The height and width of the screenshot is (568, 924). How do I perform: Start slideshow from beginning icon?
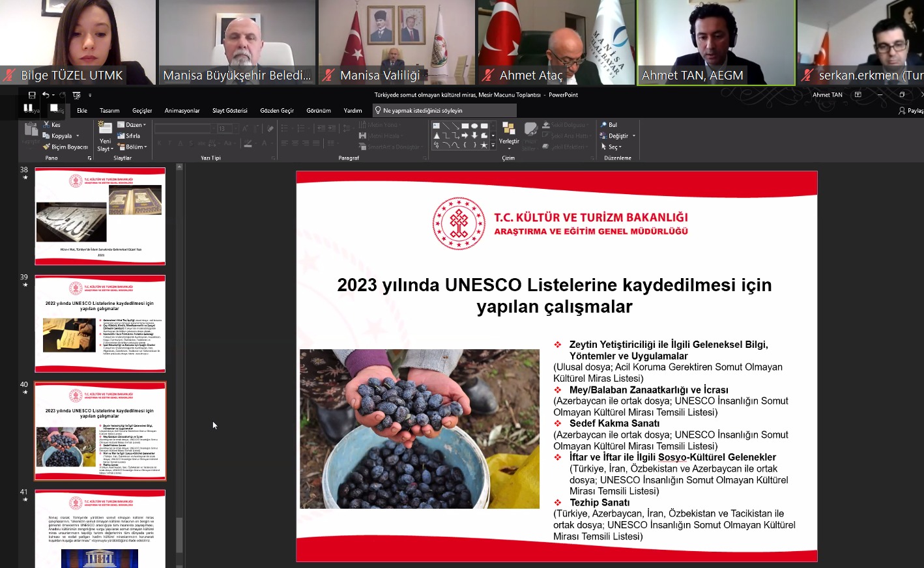pos(76,95)
